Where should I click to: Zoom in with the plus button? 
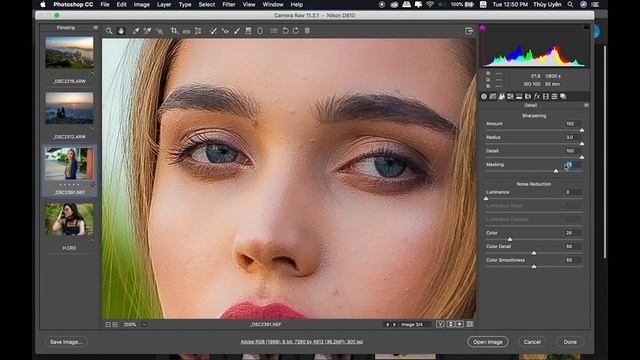click(115, 324)
